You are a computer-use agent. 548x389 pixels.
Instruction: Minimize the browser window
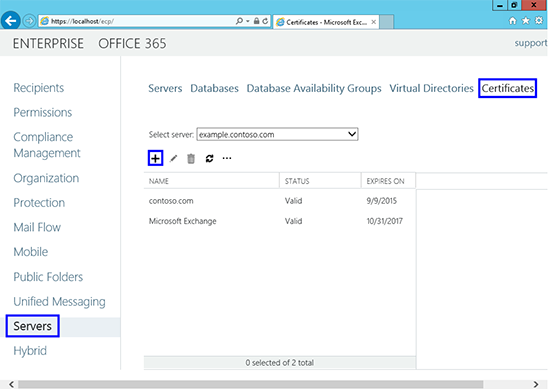point(500,5)
